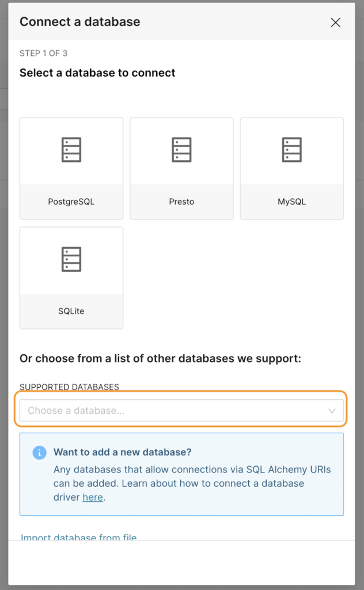
Task: Click the SUPPORTED DATABASES field label
Action: [x=69, y=387]
